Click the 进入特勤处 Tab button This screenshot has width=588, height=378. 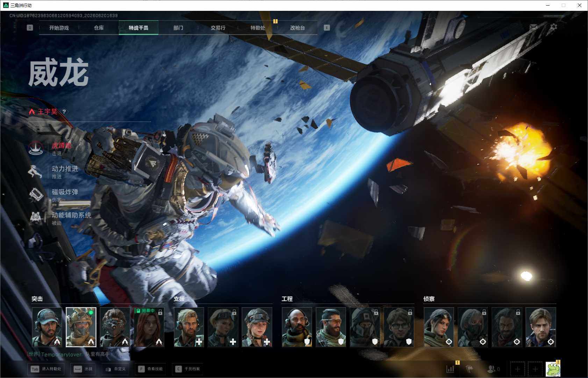[x=46, y=369]
